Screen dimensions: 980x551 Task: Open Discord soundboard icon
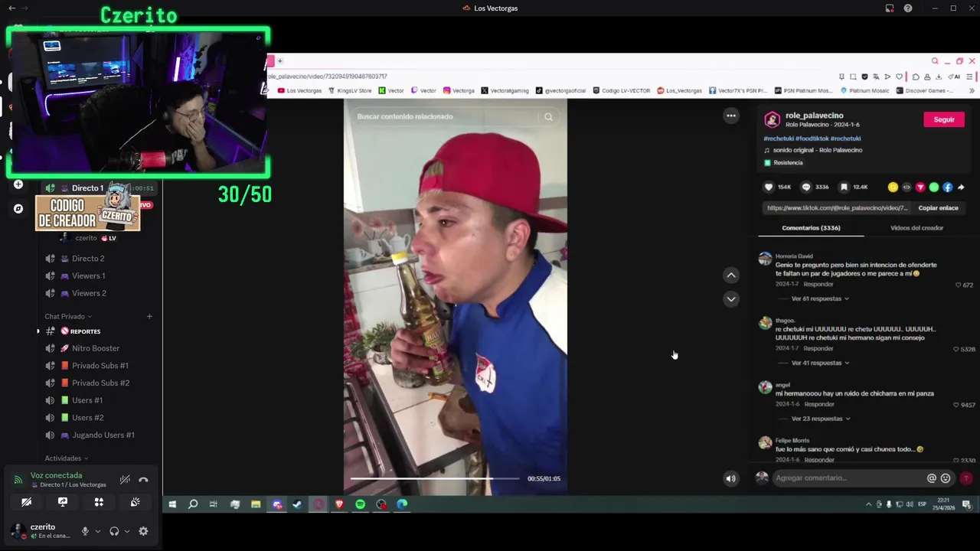135,502
